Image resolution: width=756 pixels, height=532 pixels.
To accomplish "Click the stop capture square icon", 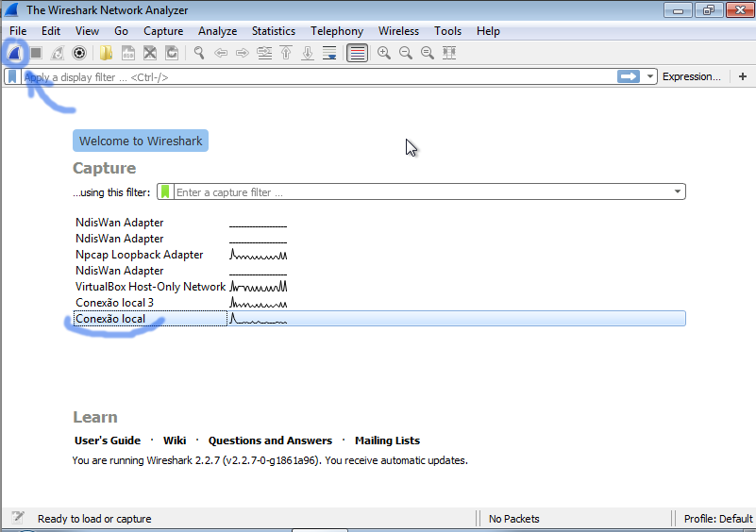I will tap(36, 53).
